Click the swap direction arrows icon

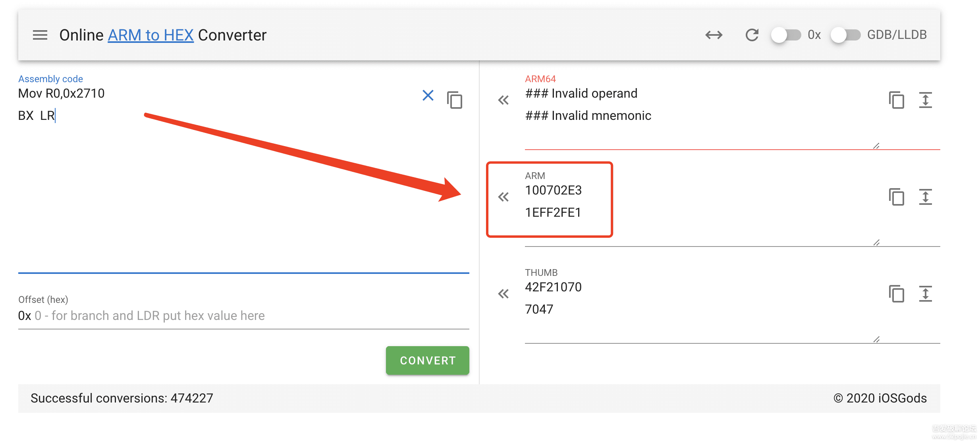pyautogui.click(x=714, y=35)
